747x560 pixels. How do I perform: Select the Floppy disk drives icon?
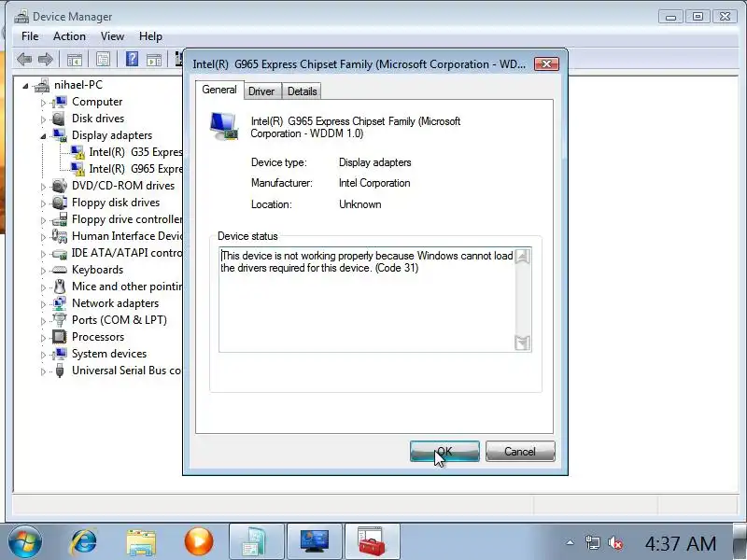[x=60, y=203]
